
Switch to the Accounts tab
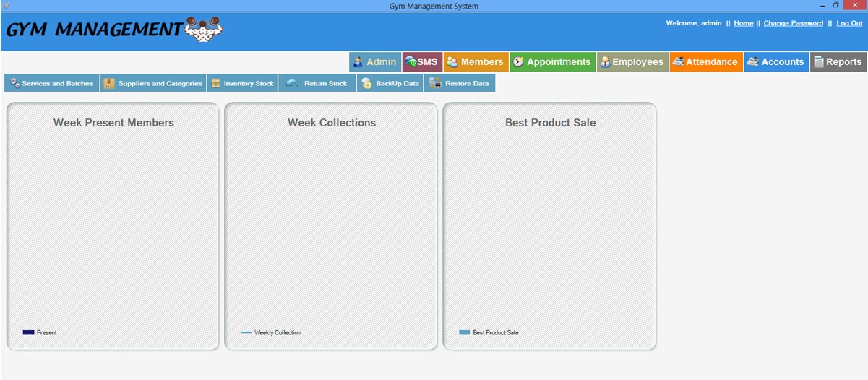[776, 62]
